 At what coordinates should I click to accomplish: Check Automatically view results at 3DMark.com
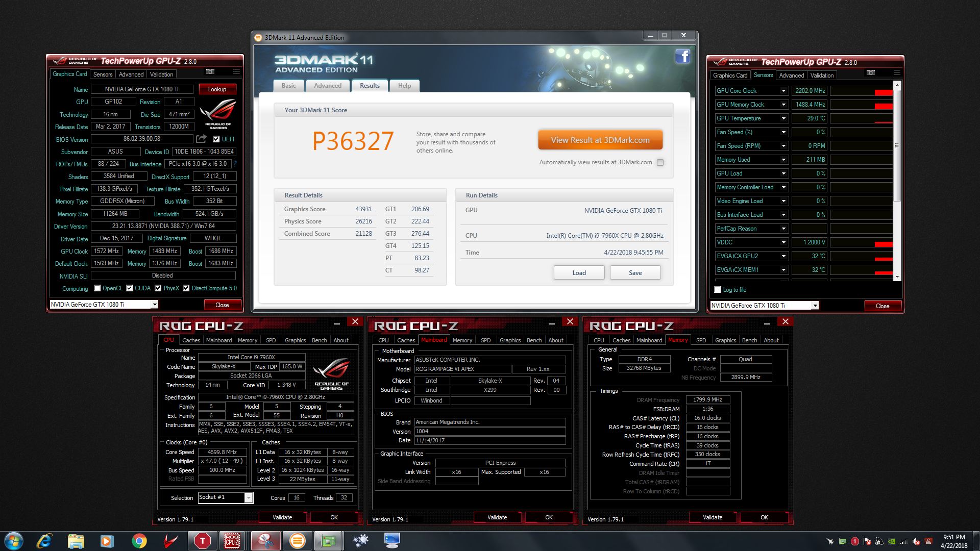click(660, 162)
